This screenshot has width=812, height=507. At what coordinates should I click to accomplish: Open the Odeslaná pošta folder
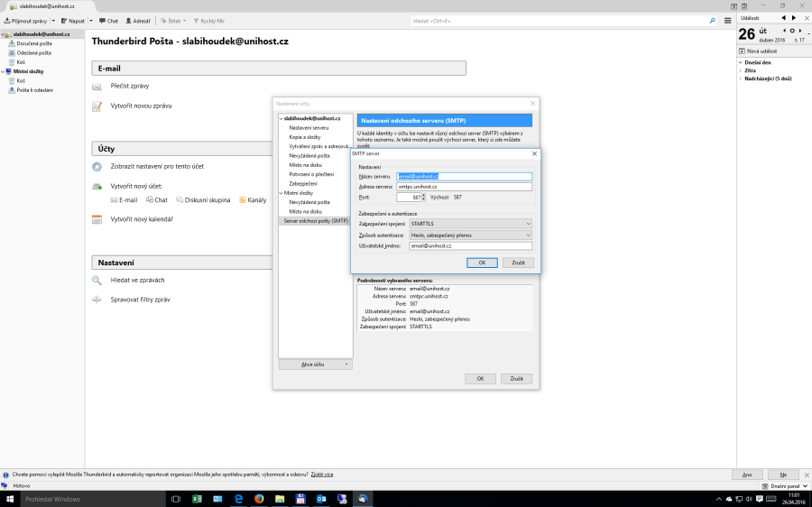point(33,53)
